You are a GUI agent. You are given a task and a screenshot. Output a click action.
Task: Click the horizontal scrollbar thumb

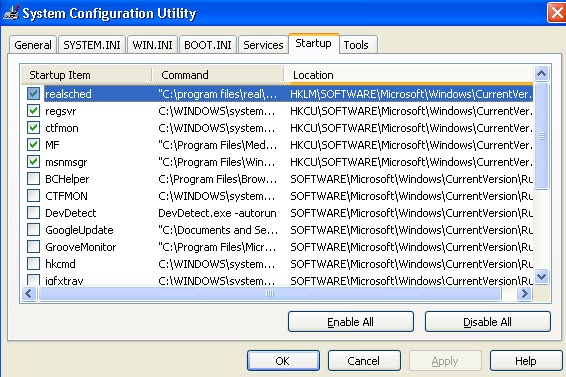[x=270, y=294]
